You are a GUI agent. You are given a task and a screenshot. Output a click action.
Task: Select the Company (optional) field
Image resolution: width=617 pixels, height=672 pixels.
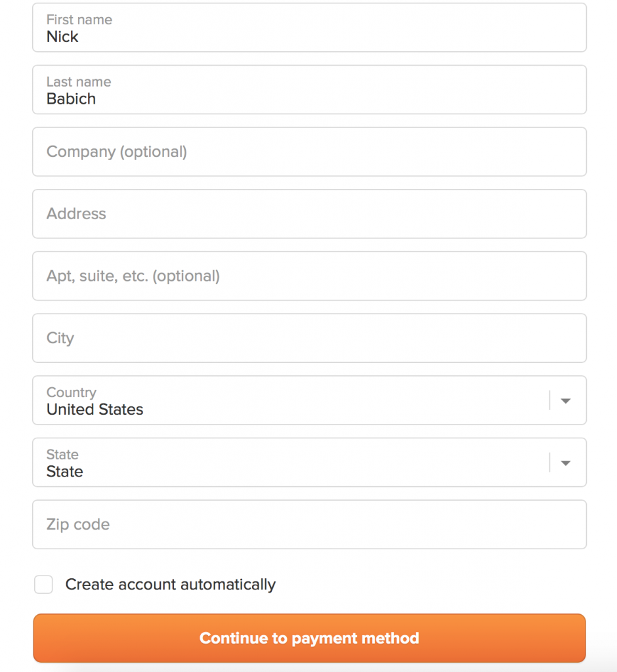308,152
